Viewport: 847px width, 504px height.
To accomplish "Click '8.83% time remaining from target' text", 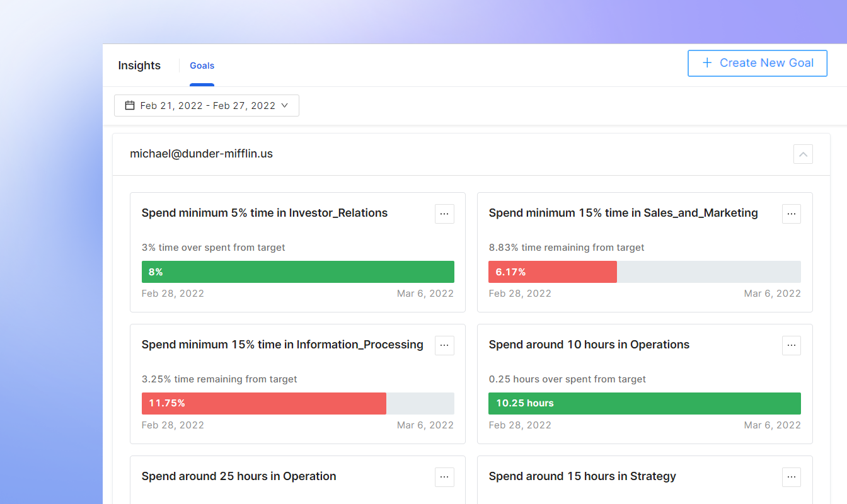I will (x=567, y=248).
